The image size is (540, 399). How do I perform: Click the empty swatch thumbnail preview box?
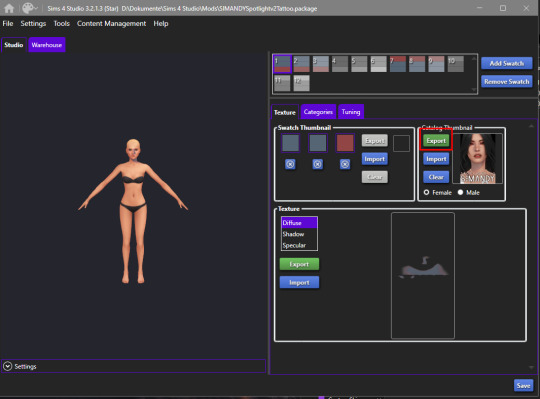point(401,143)
